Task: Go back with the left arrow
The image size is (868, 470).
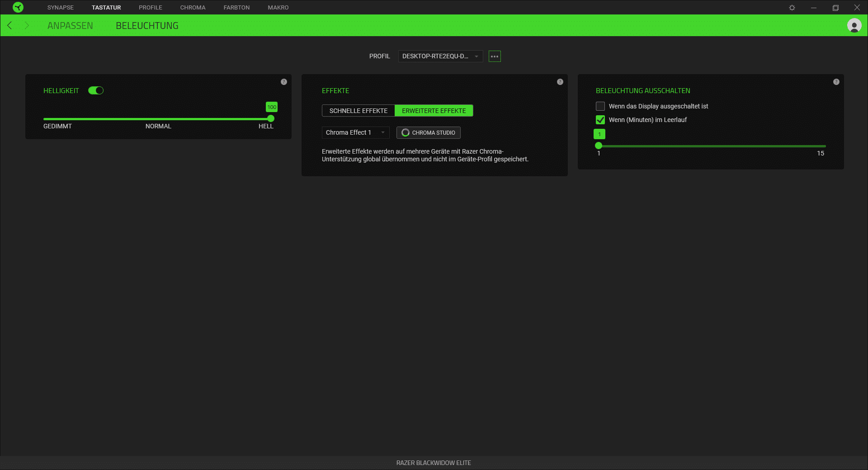Action: [x=9, y=26]
